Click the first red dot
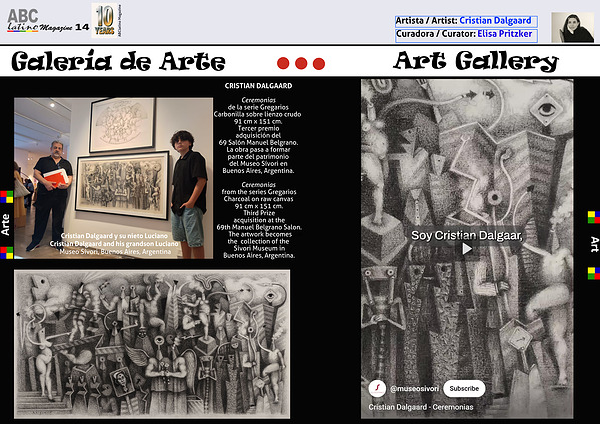The width and height of the screenshot is (600, 424). click(x=283, y=63)
